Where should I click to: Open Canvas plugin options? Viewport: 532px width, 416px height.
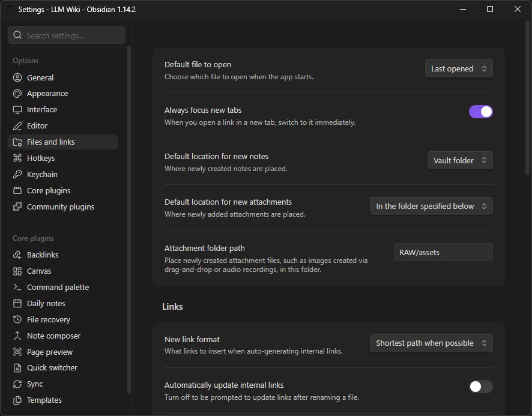[x=63, y=271]
